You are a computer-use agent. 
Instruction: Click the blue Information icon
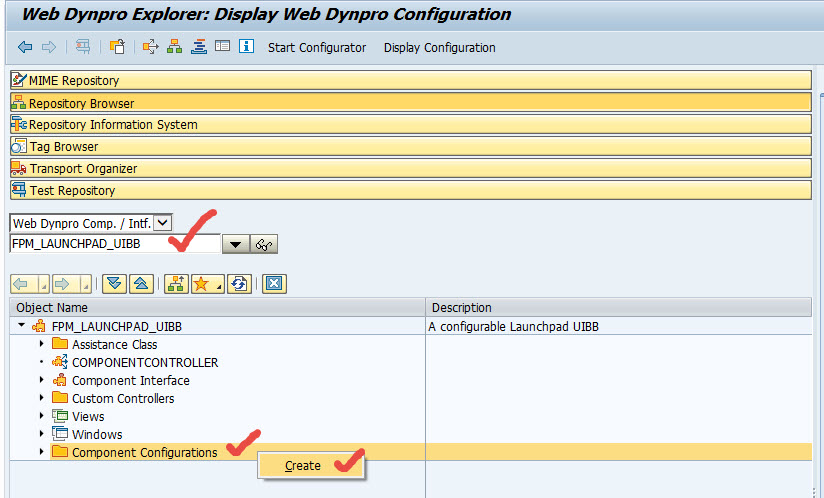[246, 46]
